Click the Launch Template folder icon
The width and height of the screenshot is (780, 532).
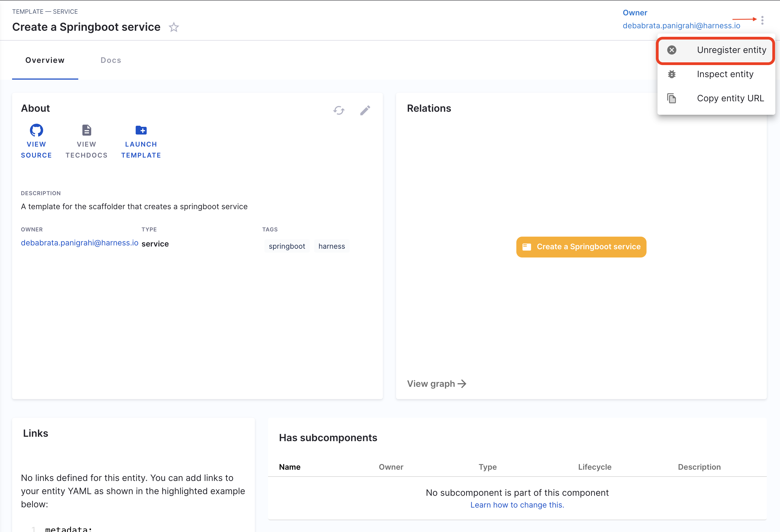(141, 130)
